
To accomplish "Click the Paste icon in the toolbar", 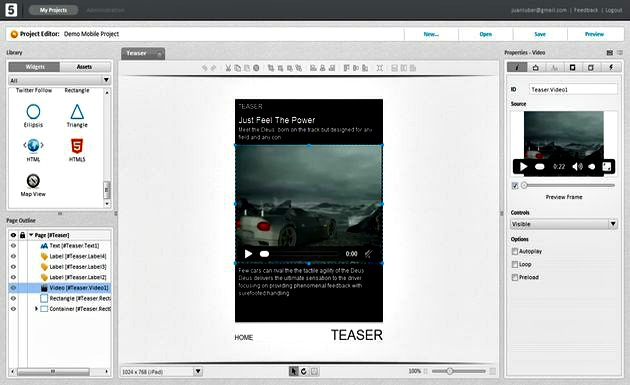I will tap(247, 68).
